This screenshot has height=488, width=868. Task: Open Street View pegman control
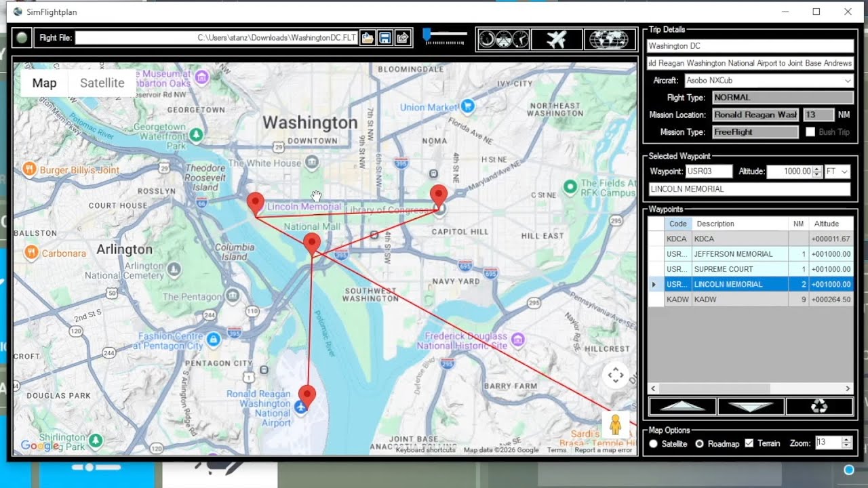pos(615,424)
